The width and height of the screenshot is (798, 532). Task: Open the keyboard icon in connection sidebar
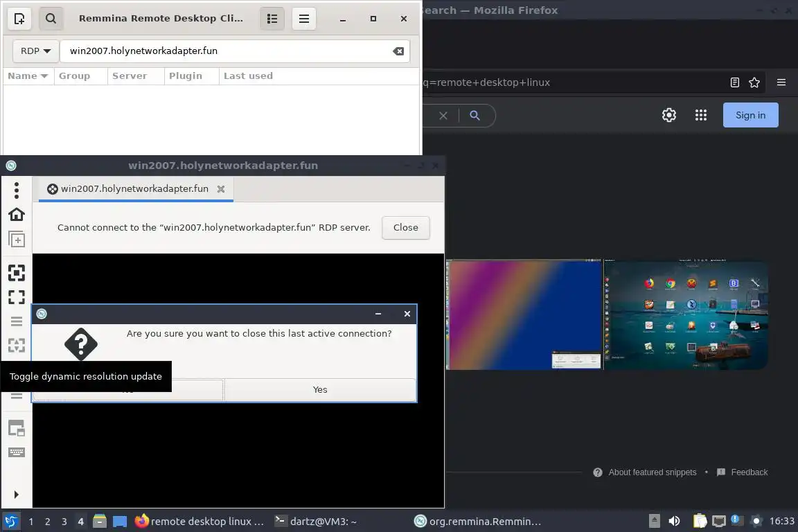coord(17,452)
